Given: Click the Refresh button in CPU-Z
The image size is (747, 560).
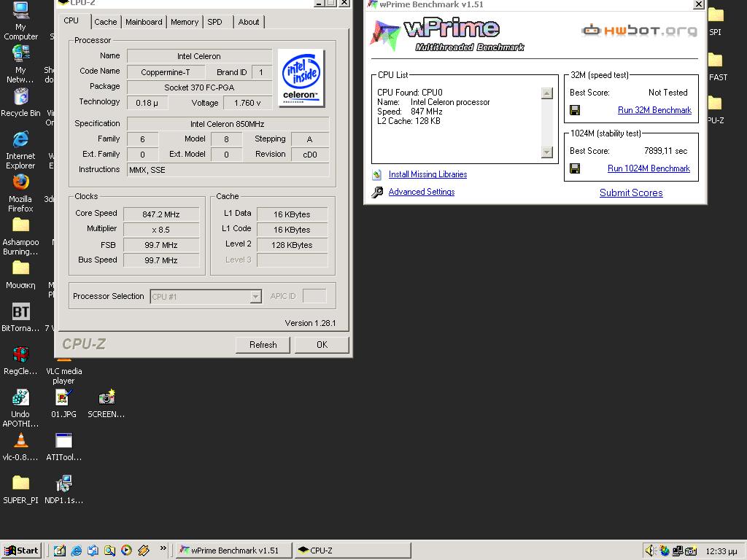Looking at the screenshot, I should [x=263, y=345].
